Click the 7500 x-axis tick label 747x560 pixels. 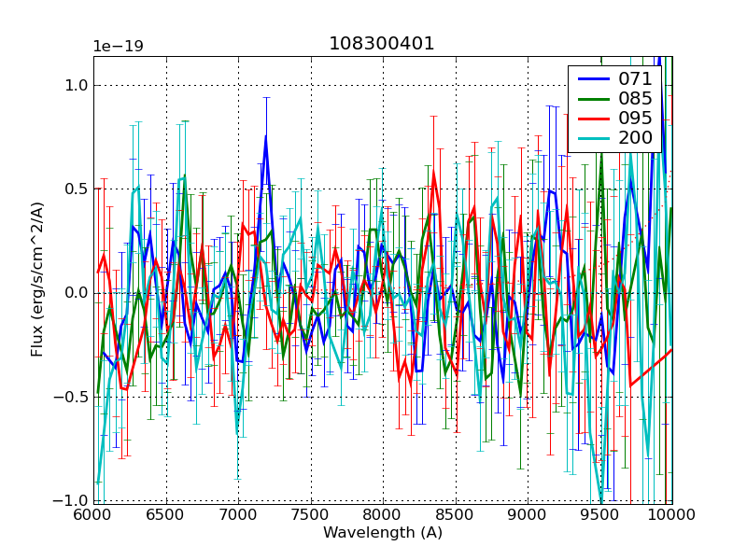311,514
